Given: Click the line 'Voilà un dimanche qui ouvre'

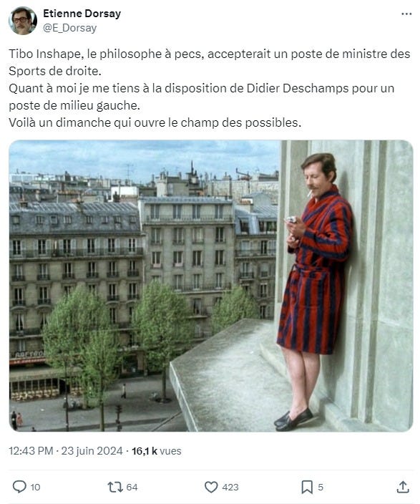Looking at the screenshot, I should pos(155,122).
